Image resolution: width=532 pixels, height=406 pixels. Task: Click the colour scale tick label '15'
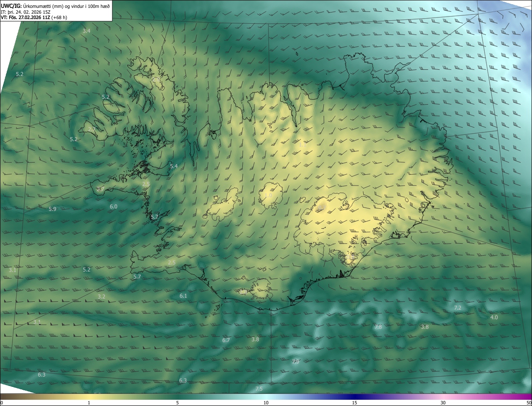point(355,403)
